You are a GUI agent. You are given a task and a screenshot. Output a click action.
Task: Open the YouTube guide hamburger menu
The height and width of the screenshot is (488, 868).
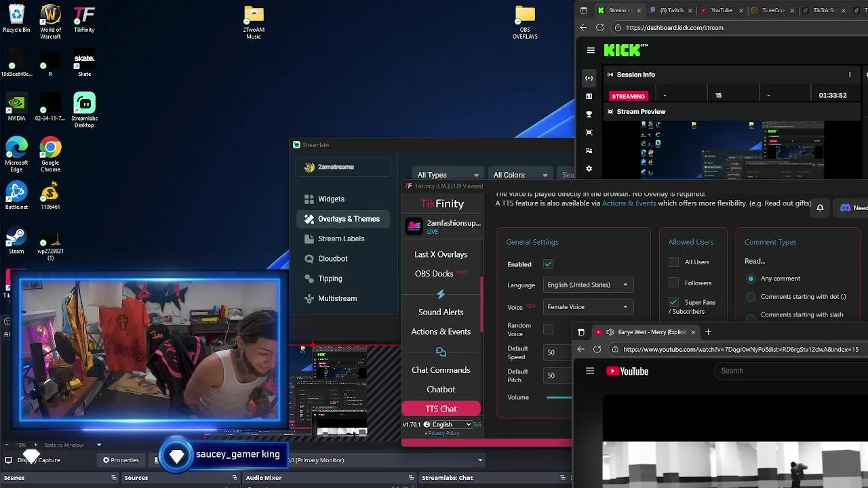click(x=590, y=371)
